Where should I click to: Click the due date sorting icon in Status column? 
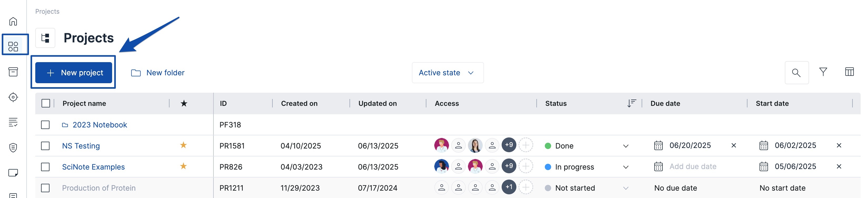631,103
